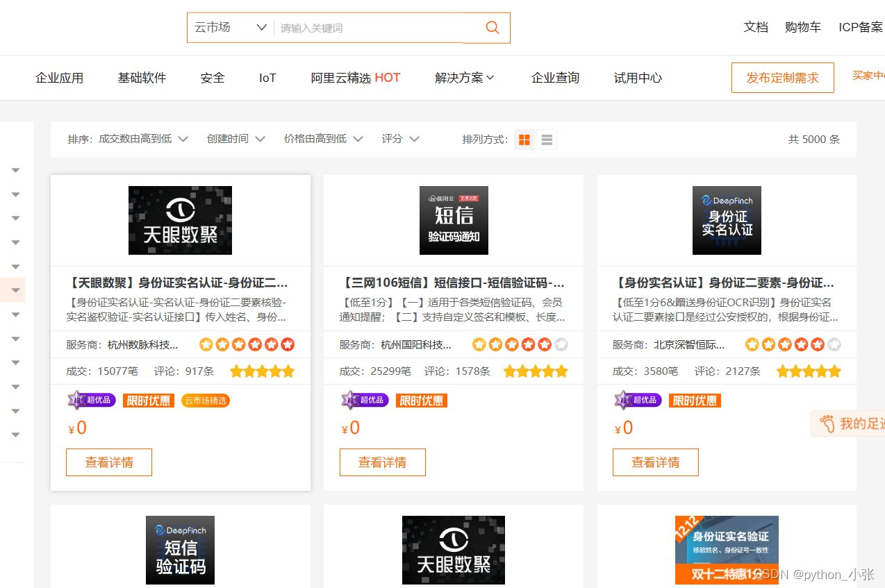Click 查看详情 on 三网106短信 card
Screen dimensions: 885x588
pyautogui.click(x=382, y=462)
